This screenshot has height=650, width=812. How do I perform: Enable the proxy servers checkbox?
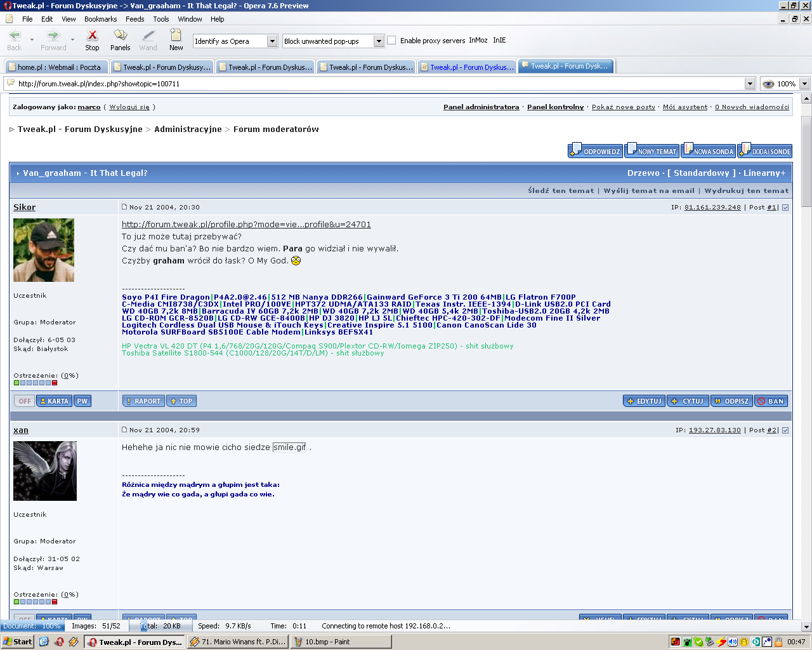391,40
